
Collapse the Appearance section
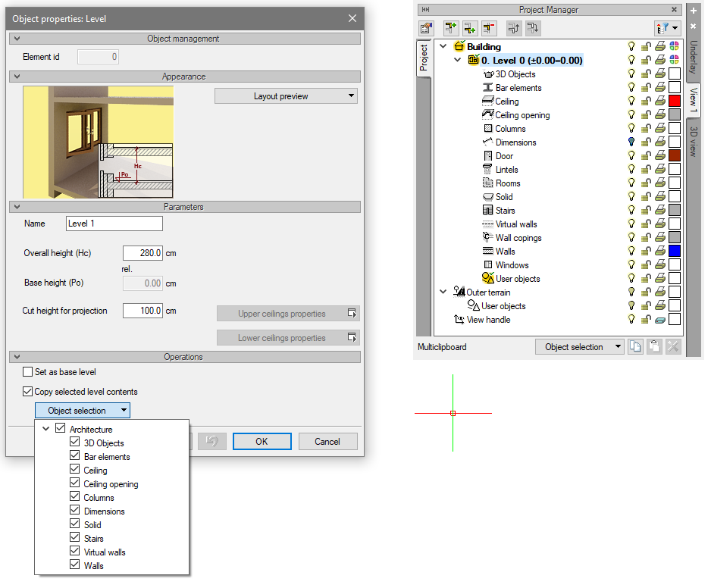click(17, 77)
